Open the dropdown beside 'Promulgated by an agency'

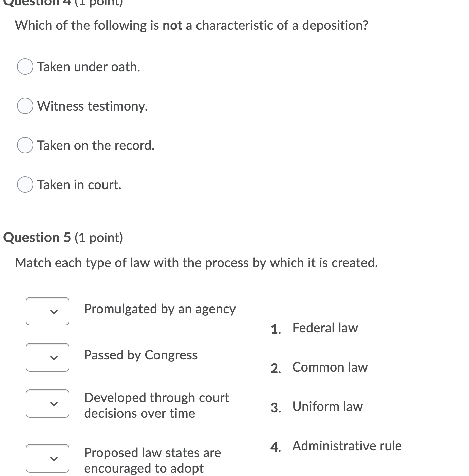pyautogui.click(x=47, y=311)
